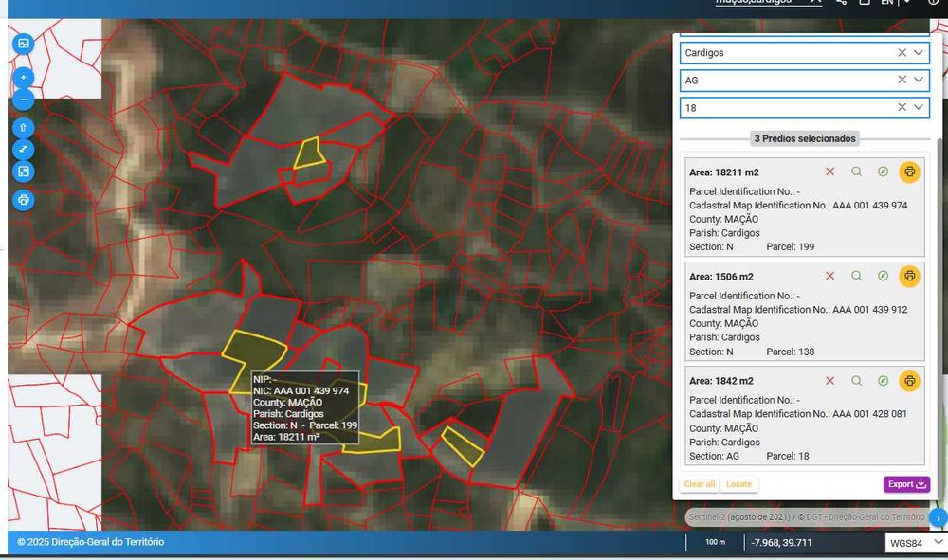948x560 pixels.
Task: Collapse the imagery attribution bar arrow
Action: [938, 518]
